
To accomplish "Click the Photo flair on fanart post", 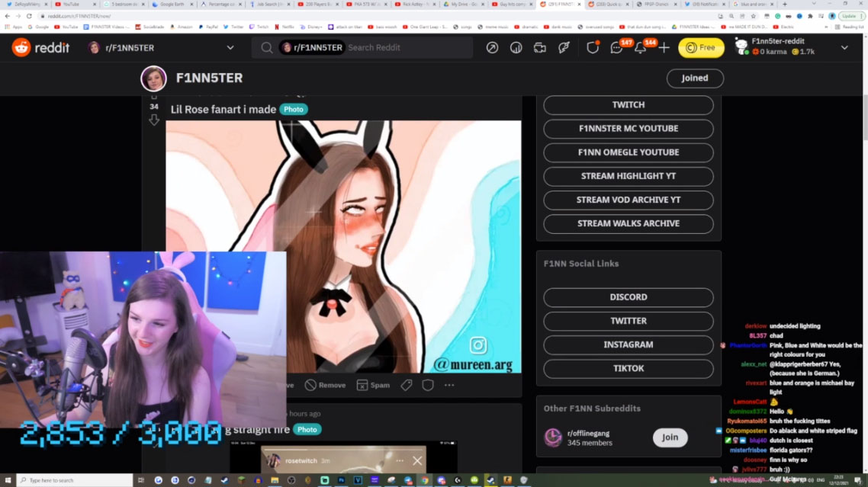I will [x=294, y=110].
